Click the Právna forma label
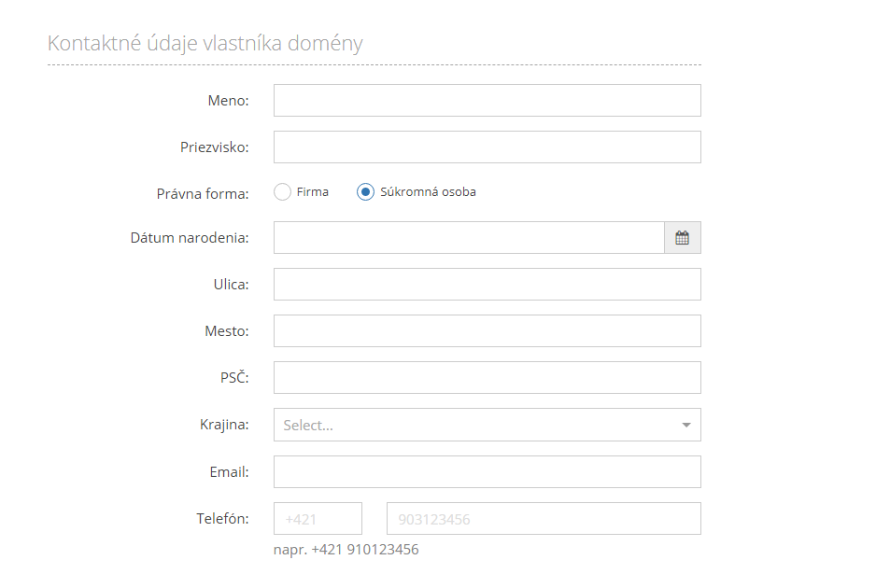 pyautogui.click(x=203, y=194)
